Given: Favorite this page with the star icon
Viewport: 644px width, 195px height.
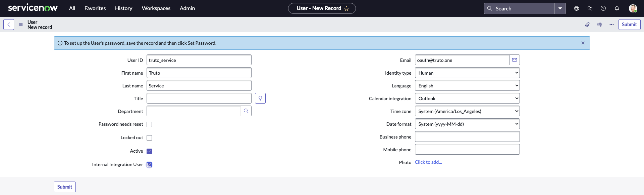Looking at the screenshot, I should click(346, 8).
